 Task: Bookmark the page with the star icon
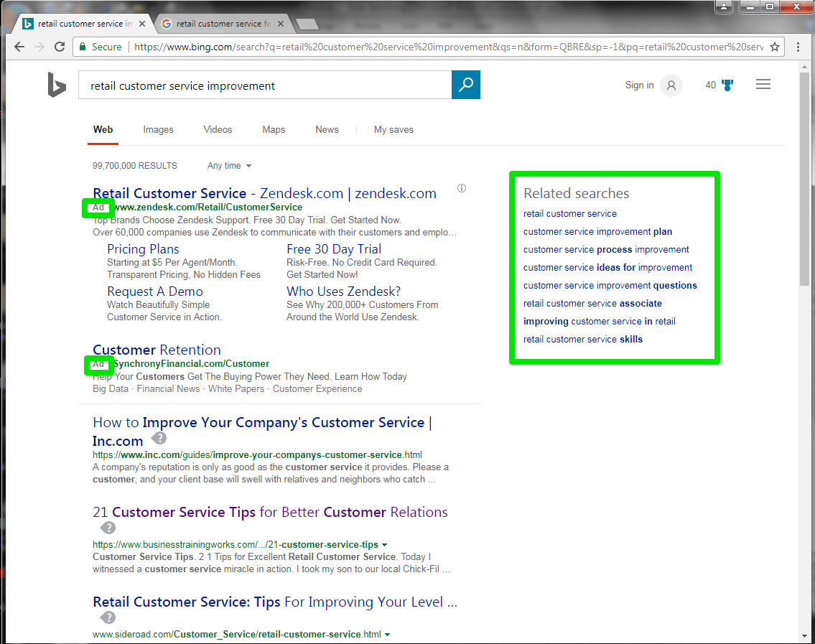pos(775,46)
